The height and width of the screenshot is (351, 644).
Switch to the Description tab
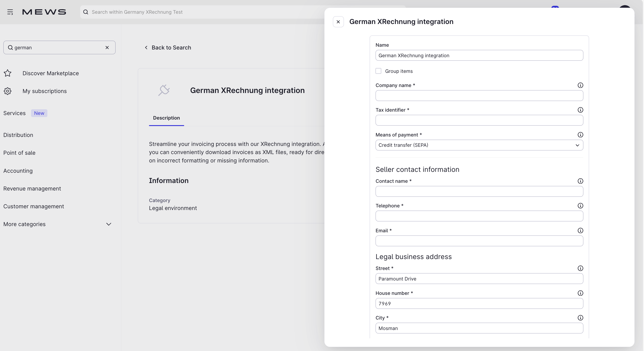click(167, 118)
